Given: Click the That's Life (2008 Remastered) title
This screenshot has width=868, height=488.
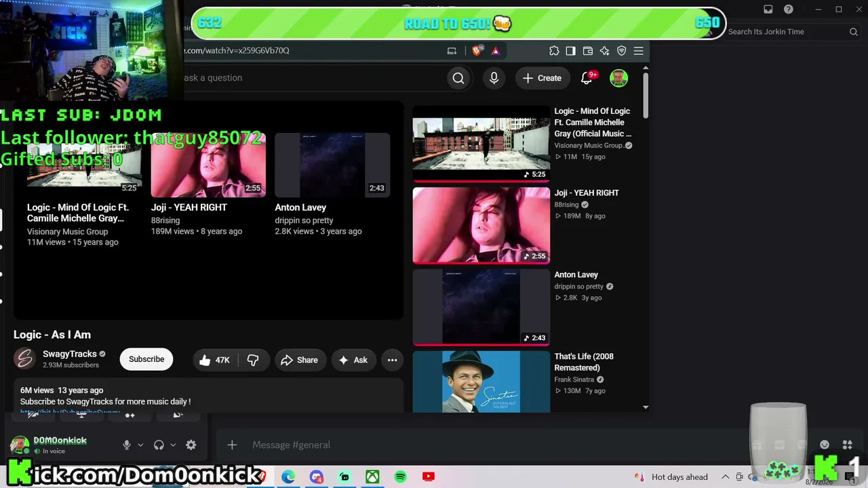Looking at the screenshot, I should point(584,362).
